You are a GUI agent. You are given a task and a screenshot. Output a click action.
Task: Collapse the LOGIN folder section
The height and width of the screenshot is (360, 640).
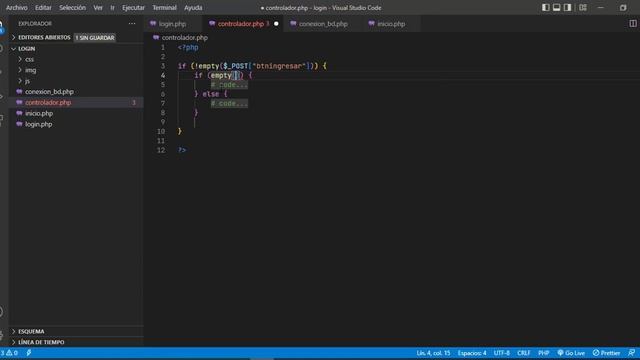[x=27, y=49]
